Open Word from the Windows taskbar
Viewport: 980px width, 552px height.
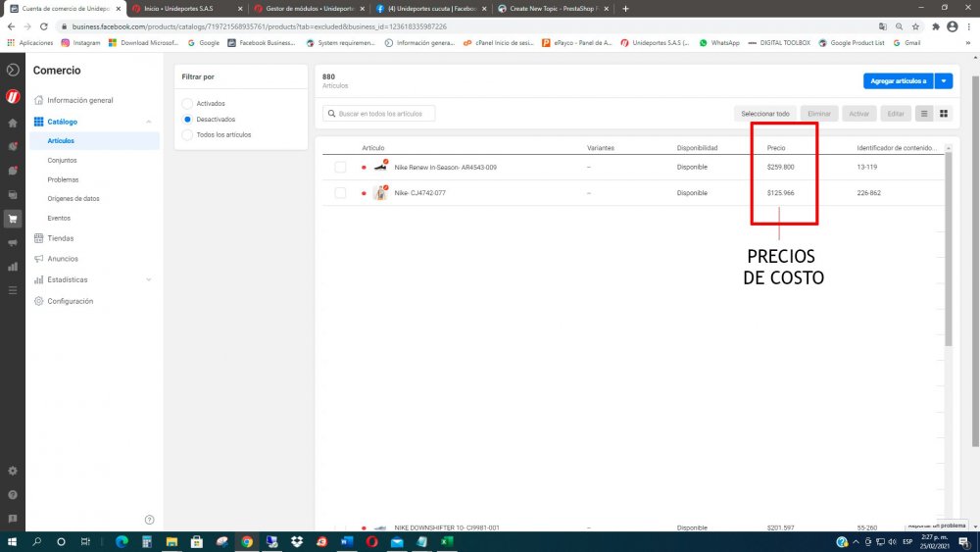pos(347,541)
